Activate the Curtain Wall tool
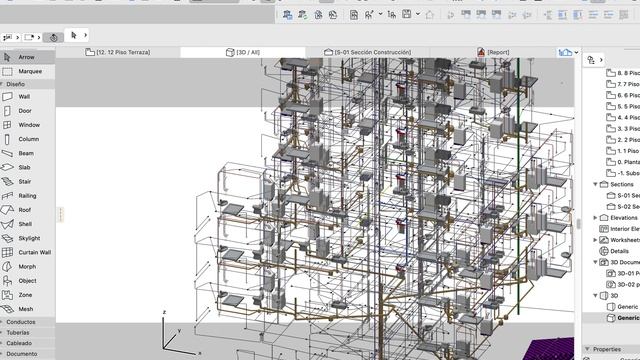The width and height of the screenshot is (640, 360). click(27, 252)
